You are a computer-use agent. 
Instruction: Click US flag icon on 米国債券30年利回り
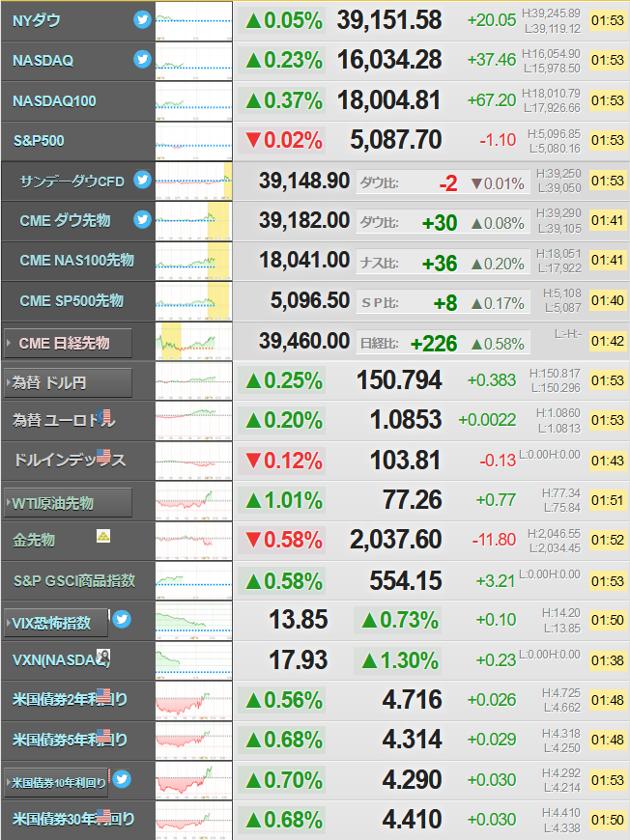click(103, 816)
